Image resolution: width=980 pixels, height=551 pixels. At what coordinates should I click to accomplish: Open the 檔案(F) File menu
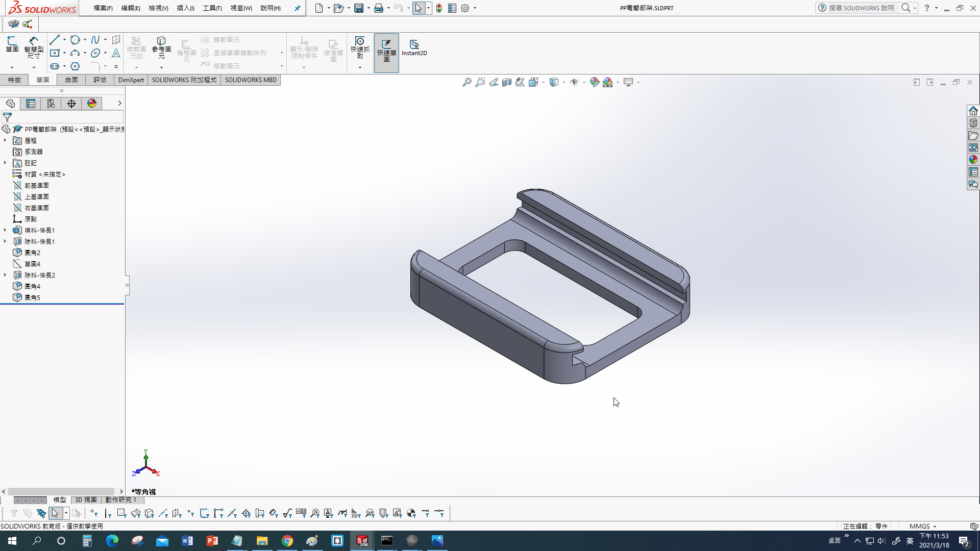(x=103, y=8)
